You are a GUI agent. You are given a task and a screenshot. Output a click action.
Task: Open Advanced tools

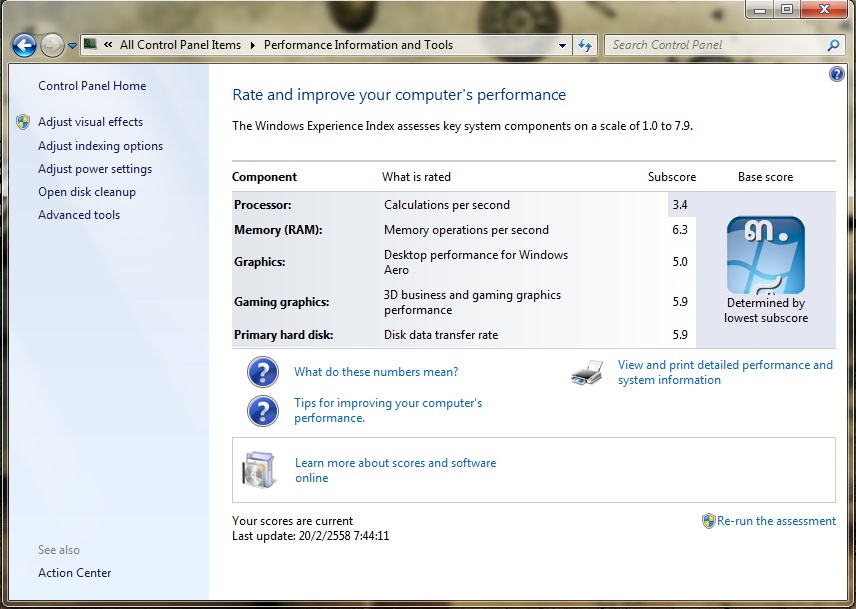point(79,214)
